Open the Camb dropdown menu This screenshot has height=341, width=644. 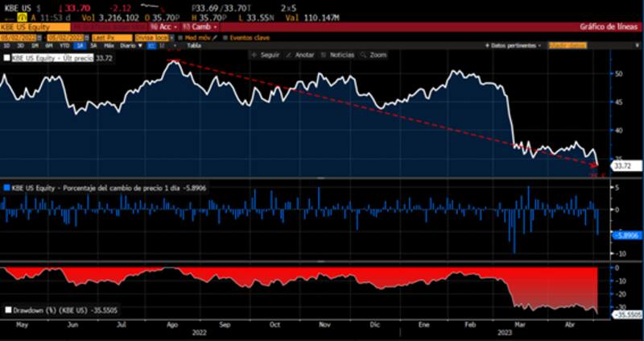click(x=198, y=27)
